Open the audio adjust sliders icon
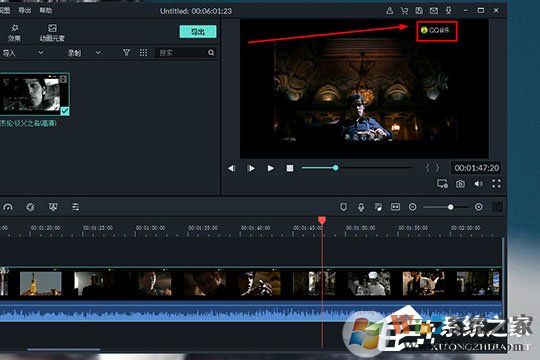Image resolution: width=540 pixels, height=360 pixels. (75, 207)
